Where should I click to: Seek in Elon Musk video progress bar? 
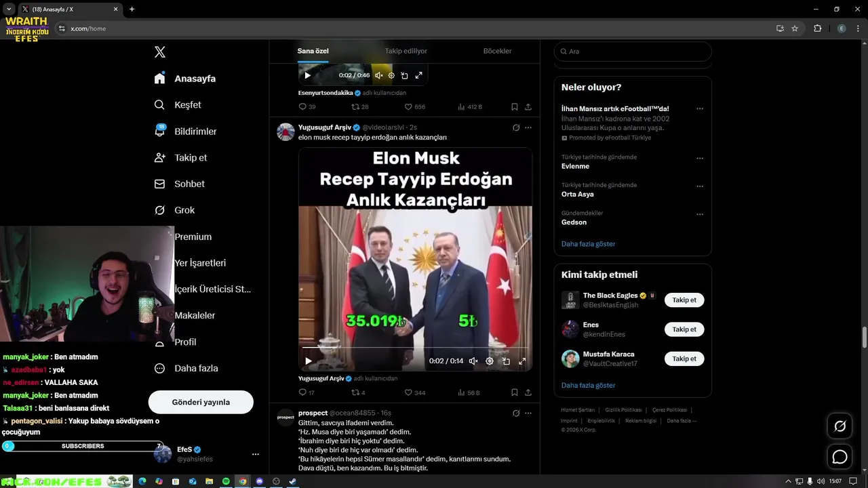pyautogui.click(x=415, y=348)
